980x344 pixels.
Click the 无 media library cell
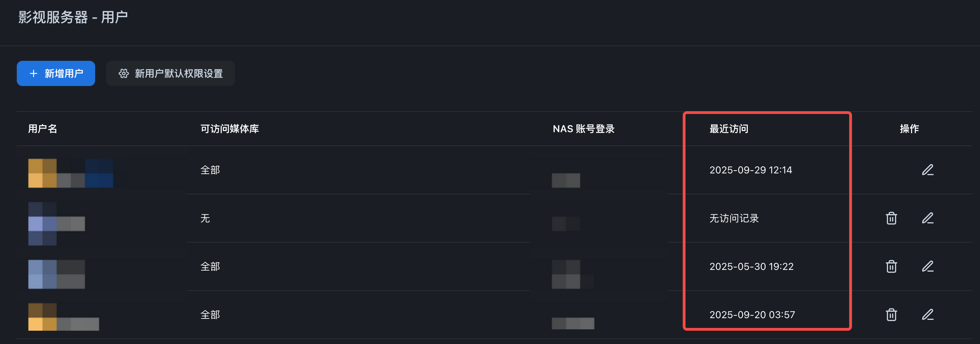coord(205,218)
